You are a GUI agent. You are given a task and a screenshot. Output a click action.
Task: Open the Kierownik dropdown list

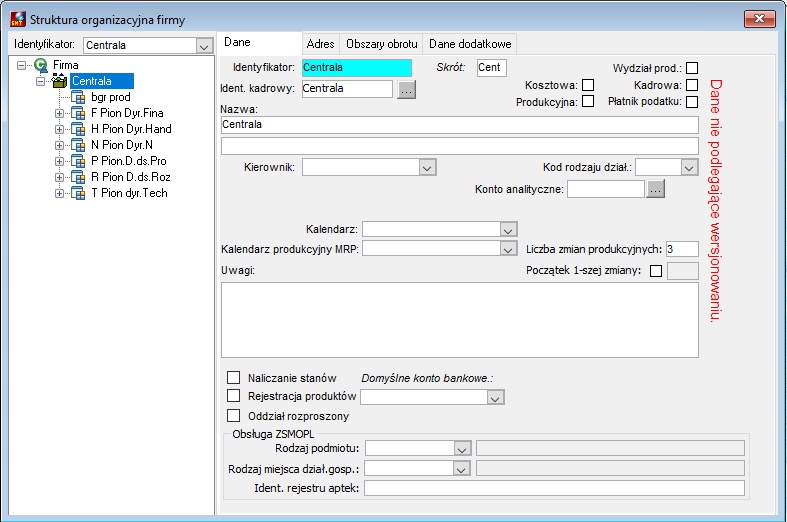point(427,168)
